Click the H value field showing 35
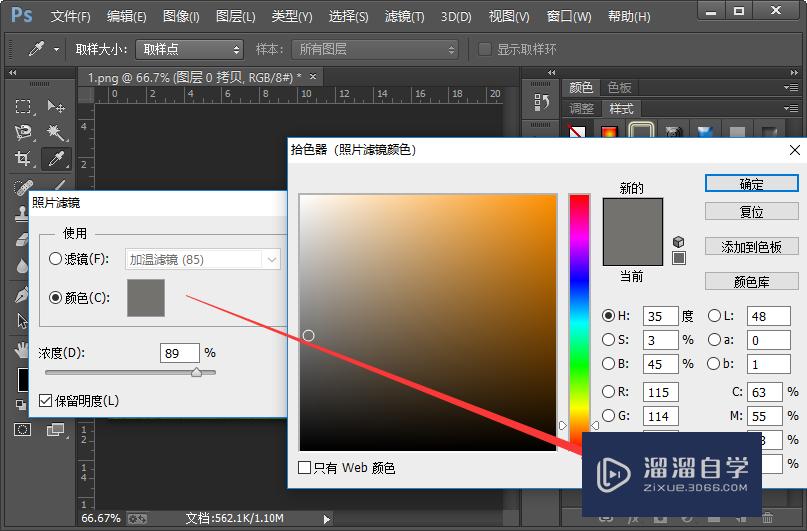Image resolution: width=807 pixels, height=531 pixels. (x=660, y=316)
